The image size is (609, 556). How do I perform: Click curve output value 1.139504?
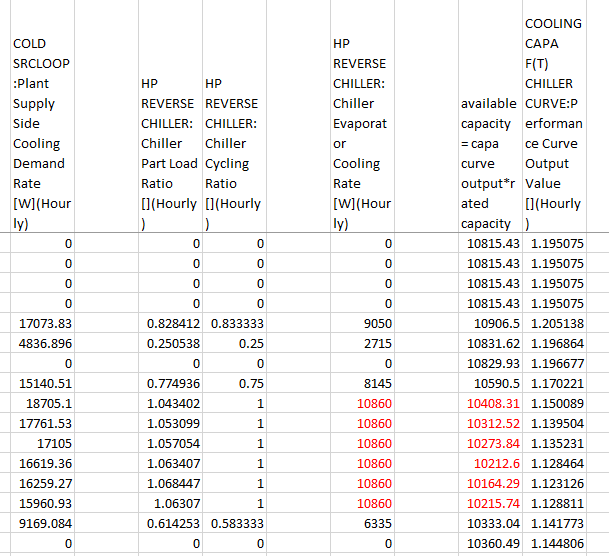pos(554,423)
